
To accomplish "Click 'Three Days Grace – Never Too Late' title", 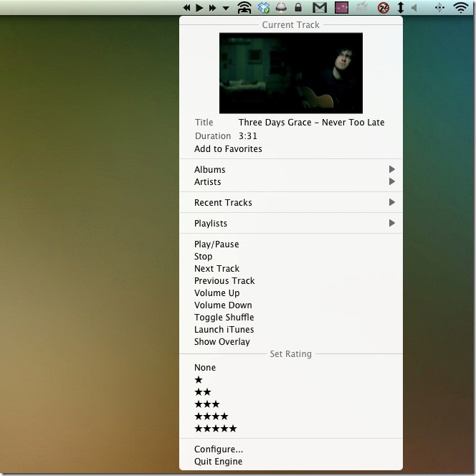I will pos(311,123).
